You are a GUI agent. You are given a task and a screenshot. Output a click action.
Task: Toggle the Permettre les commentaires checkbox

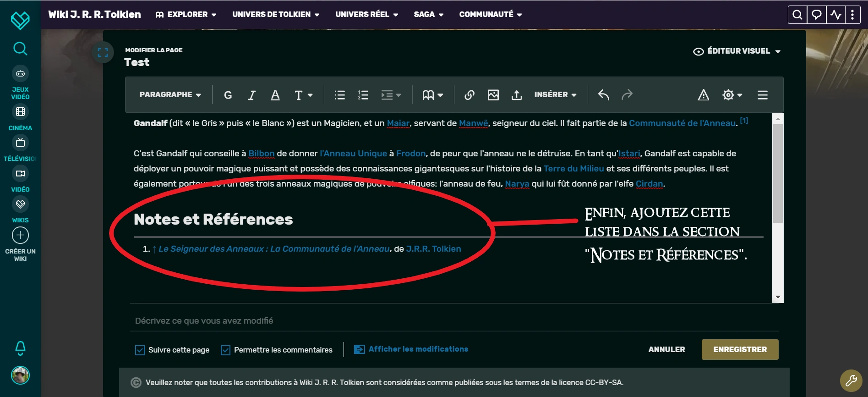(x=225, y=350)
